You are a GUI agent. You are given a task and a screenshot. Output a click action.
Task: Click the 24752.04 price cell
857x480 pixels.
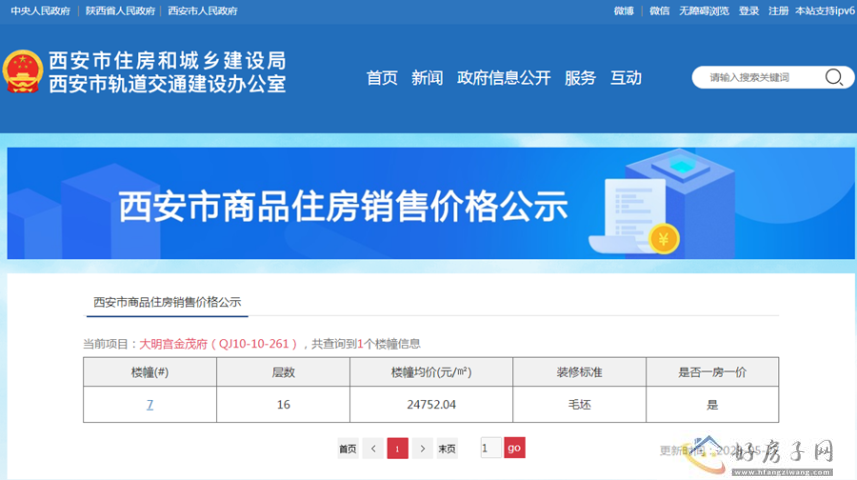coord(431,405)
